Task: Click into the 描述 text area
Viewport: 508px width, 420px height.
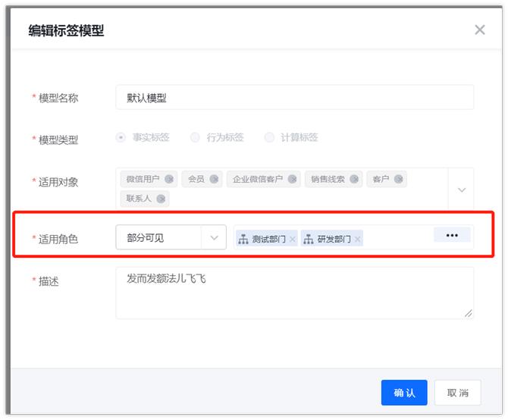Action: [x=294, y=292]
